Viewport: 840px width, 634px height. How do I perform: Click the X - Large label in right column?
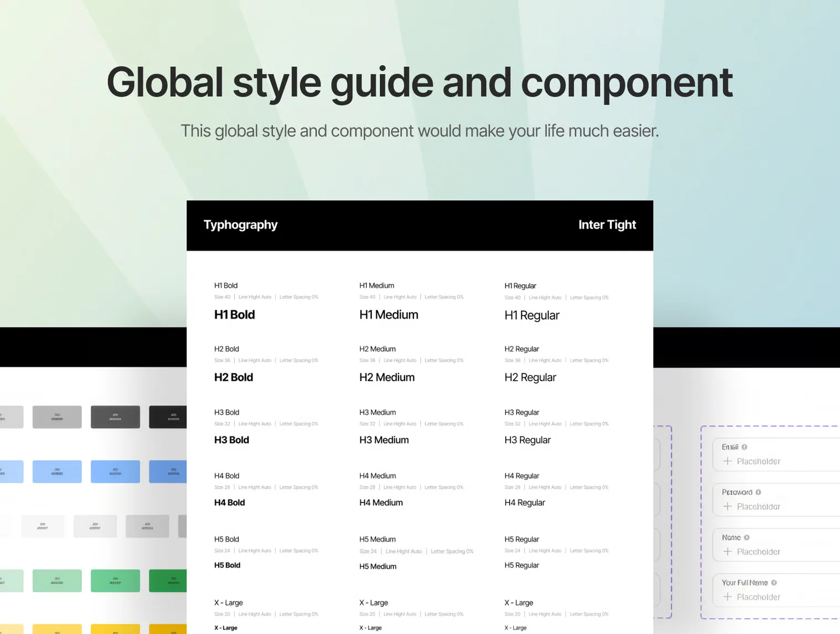point(518,603)
